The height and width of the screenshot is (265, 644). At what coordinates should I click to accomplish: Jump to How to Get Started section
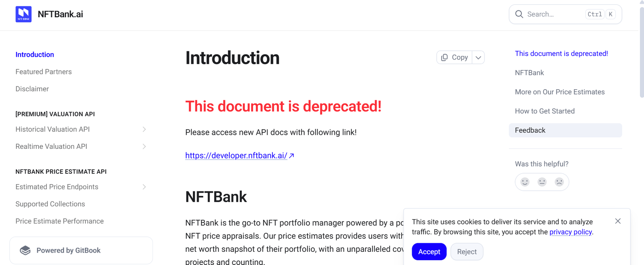click(x=545, y=111)
